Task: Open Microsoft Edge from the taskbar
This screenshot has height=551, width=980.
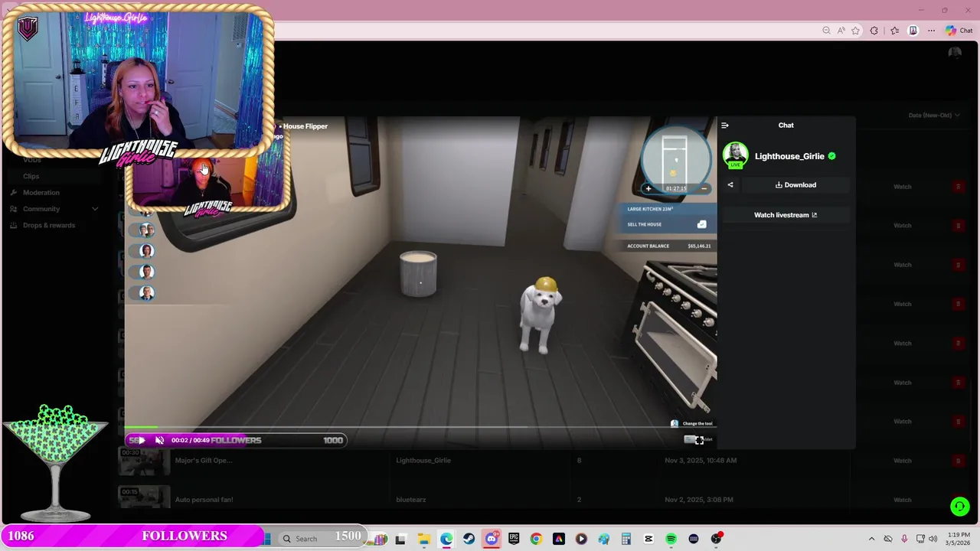Action: (446, 539)
